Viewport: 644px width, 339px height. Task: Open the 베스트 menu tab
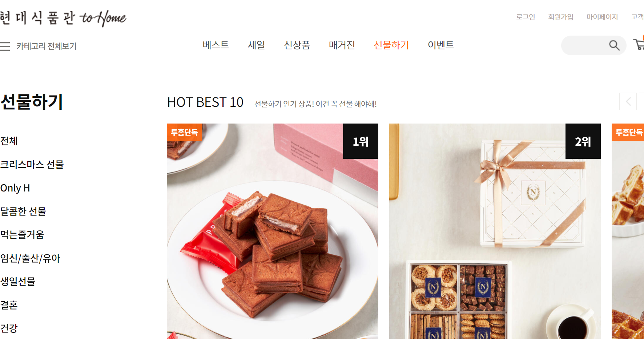(x=216, y=45)
